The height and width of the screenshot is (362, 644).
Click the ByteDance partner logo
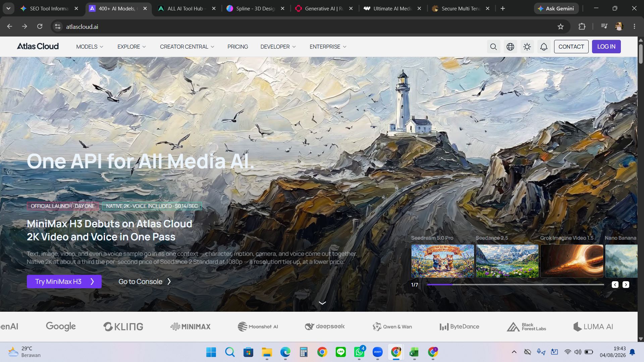[459, 326]
